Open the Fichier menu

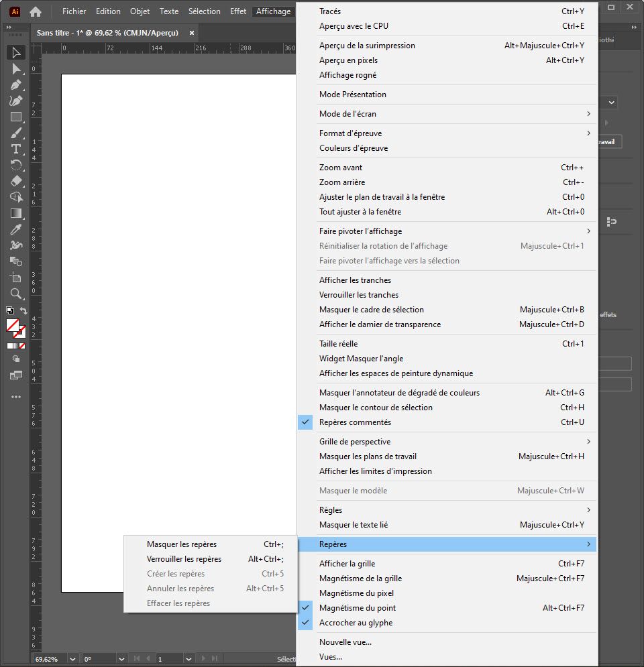coord(74,11)
